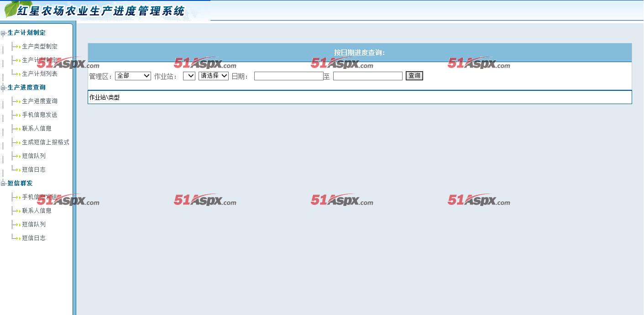Focus the start date input field
This screenshot has width=644, height=315.
click(x=289, y=76)
